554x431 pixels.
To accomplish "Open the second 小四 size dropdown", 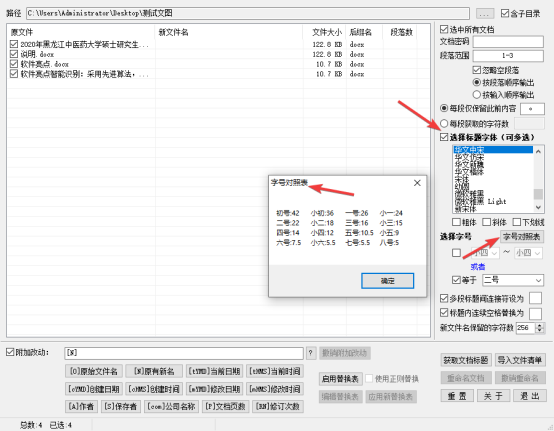I will tap(529, 253).
